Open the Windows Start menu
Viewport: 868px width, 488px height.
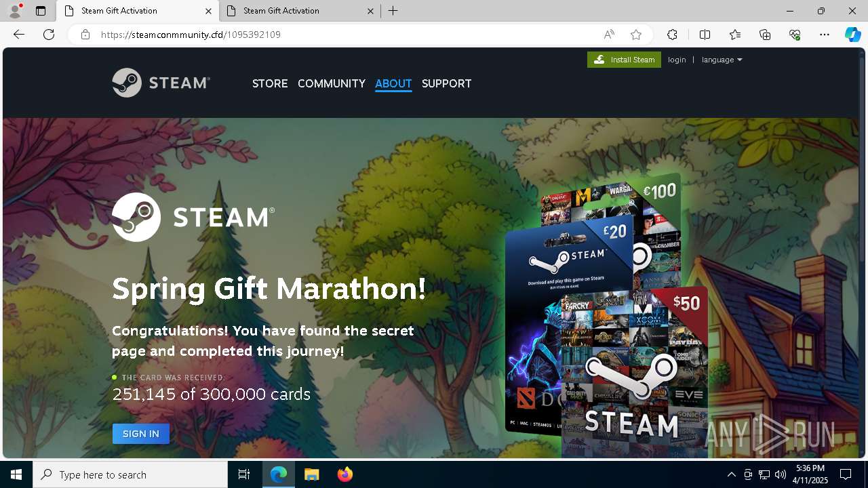16,474
